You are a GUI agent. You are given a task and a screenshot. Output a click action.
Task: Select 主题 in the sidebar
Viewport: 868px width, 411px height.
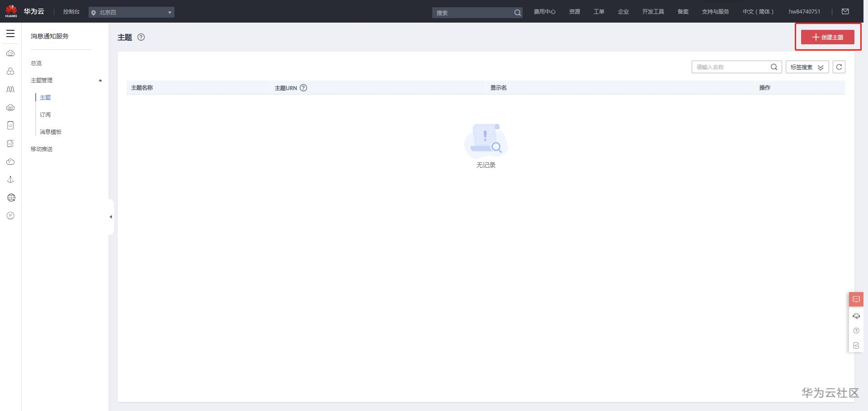point(45,98)
